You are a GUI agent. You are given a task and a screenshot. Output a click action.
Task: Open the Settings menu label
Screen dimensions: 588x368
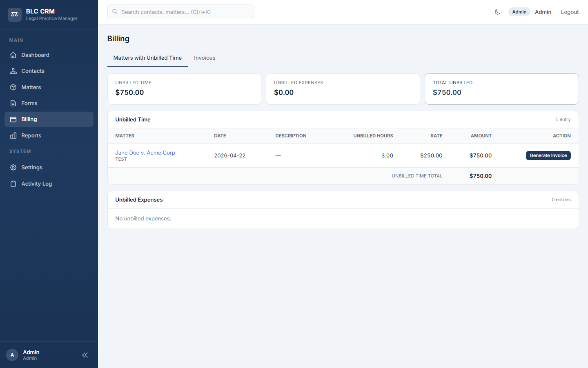click(32, 168)
